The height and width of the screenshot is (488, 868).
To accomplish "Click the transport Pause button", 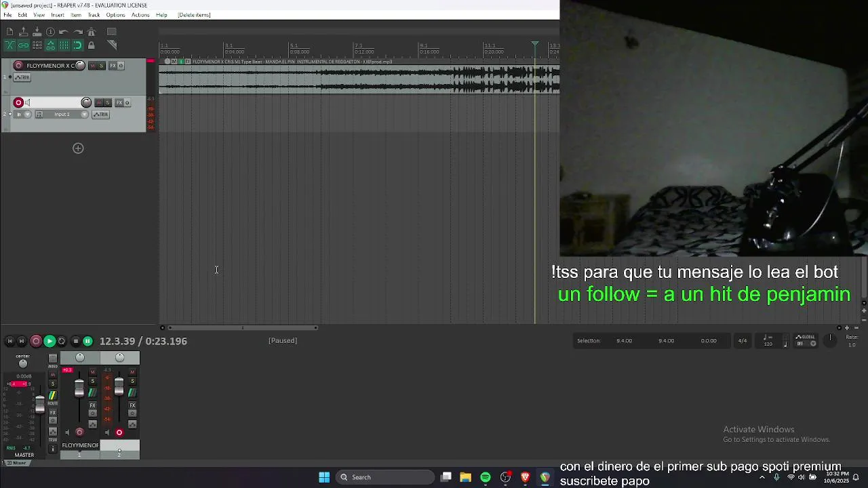I will click(x=87, y=342).
